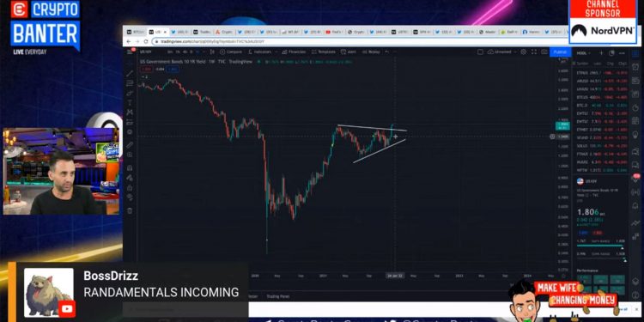Pick the ruler measure tool
The image size is (644, 322).
pos(130,144)
